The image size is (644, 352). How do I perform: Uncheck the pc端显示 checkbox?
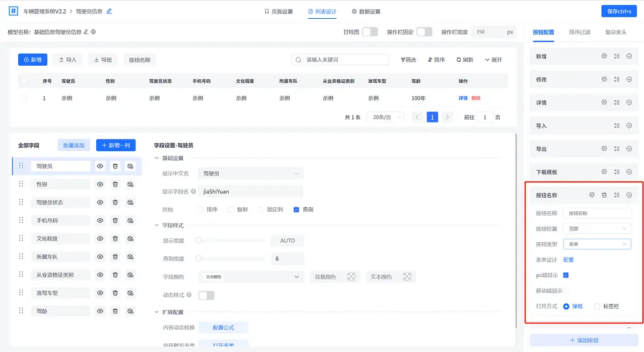tap(566, 275)
